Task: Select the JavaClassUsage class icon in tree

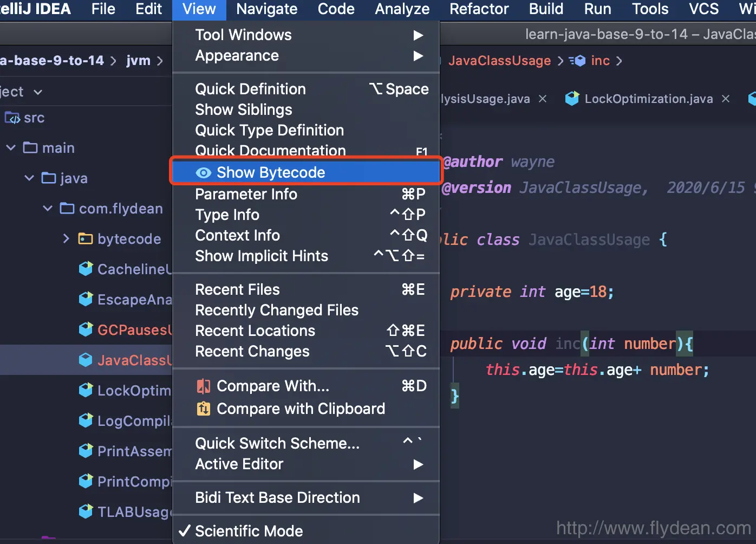Action: pyautogui.click(x=86, y=360)
